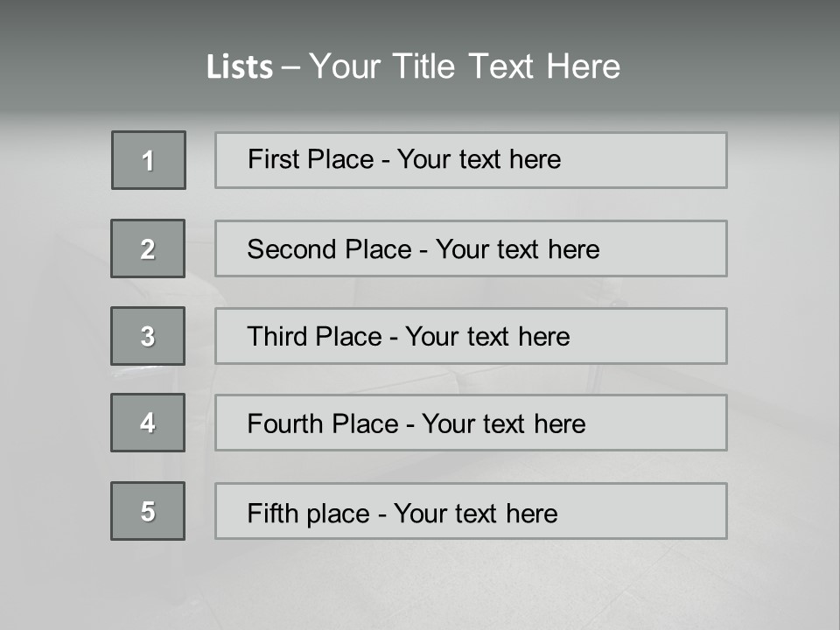The height and width of the screenshot is (630, 840).
Task: Click the number 1 box
Action: 149,160
